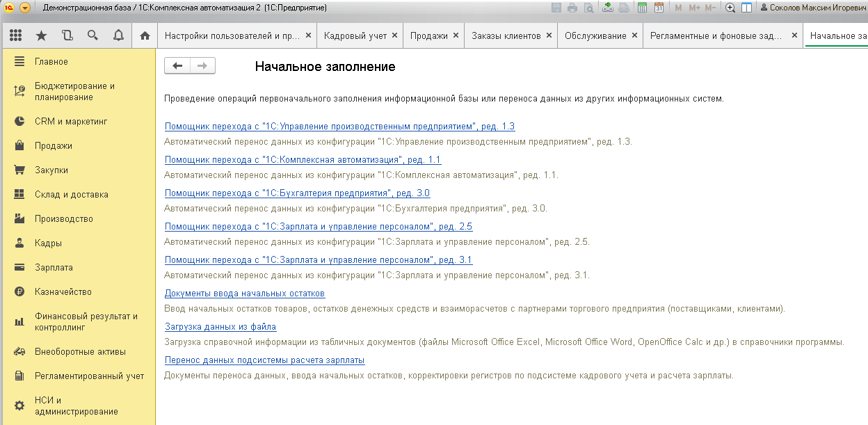The width and height of the screenshot is (868, 425).
Task: Open the transition assistant from Комплексная автоматизация 1.1
Action: [303, 160]
